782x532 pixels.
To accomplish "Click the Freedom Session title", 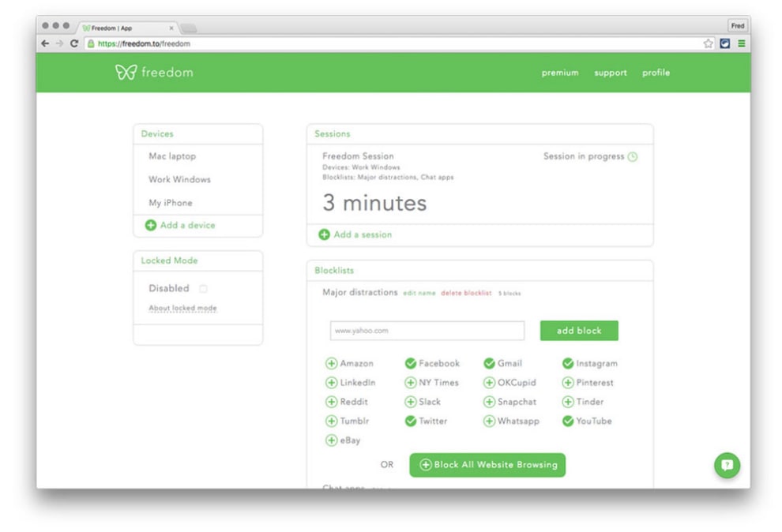I will (x=358, y=156).
